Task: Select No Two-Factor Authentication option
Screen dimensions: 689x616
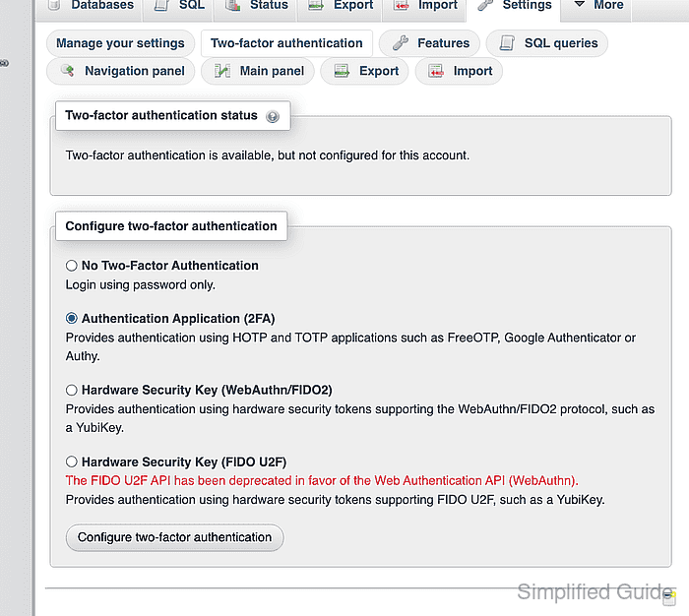Action: (72, 266)
